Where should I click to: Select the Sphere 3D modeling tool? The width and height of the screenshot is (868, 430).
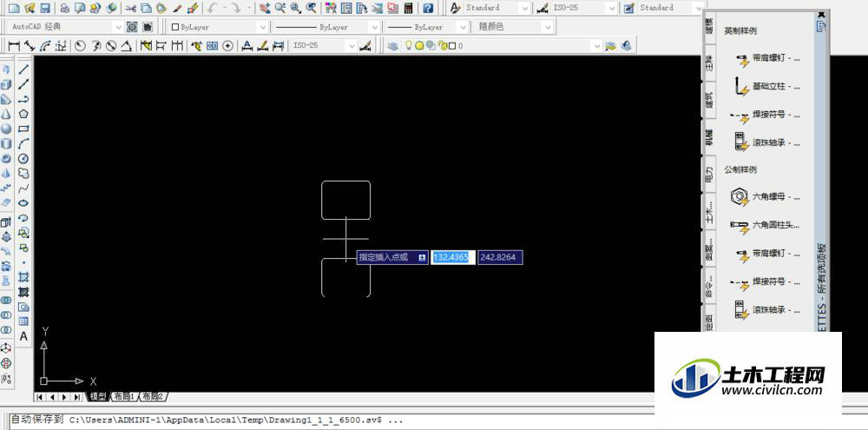pyautogui.click(x=6, y=129)
